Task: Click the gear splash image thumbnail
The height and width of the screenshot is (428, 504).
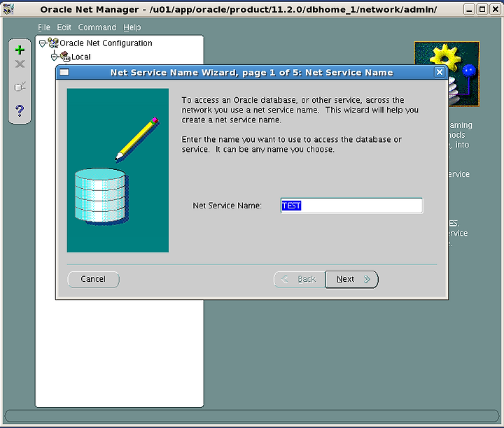Action: pyautogui.click(x=447, y=74)
